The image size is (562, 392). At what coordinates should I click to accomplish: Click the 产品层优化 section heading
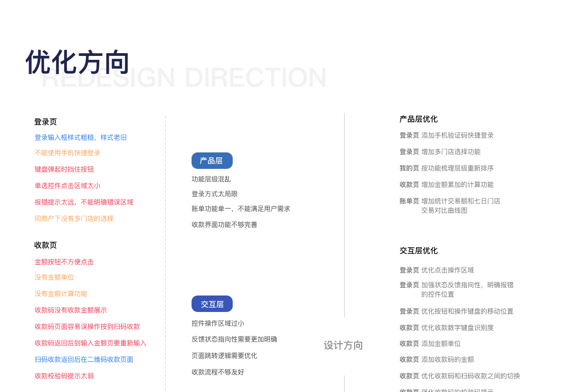pyautogui.click(x=418, y=119)
